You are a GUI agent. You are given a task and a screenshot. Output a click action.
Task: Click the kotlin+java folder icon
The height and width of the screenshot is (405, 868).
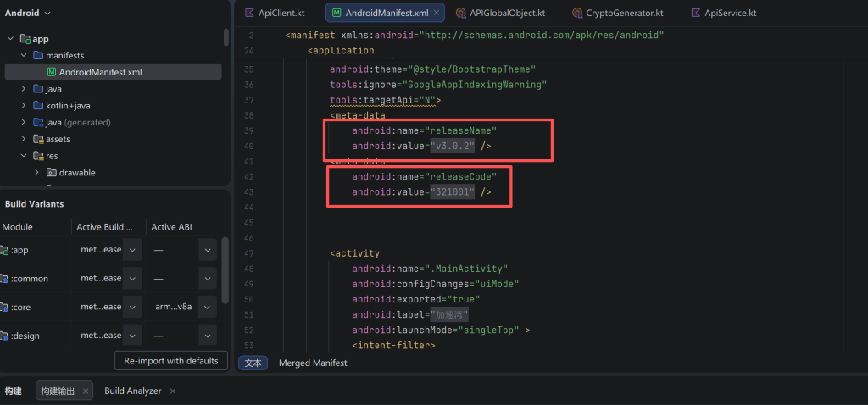pyautogui.click(x=38, y=106)
